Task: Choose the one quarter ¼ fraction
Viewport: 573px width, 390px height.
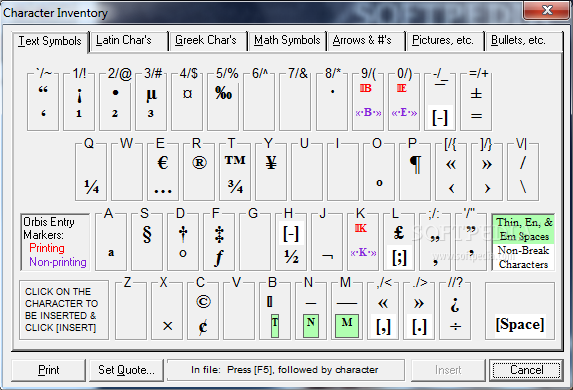Action: pyautogui.click(x=91, y=187)
